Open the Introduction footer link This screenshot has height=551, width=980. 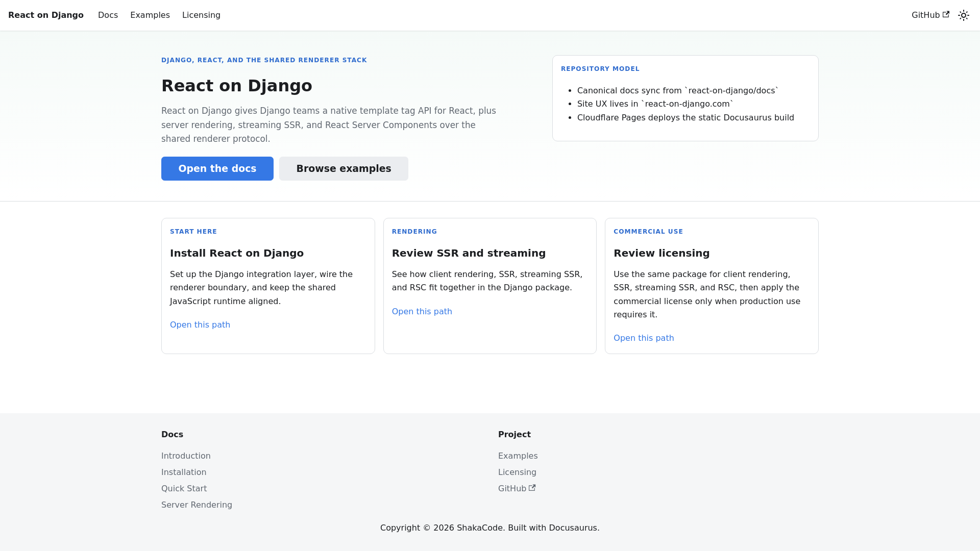tap(186, 456)
